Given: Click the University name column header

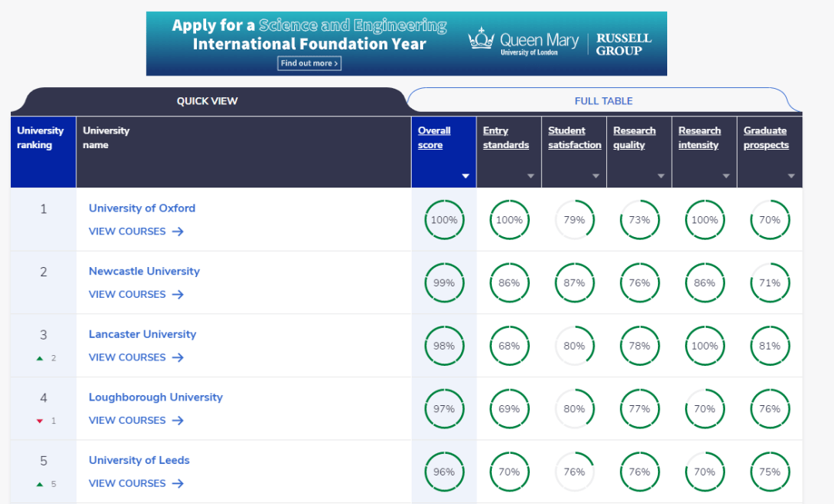Looking at the screenshot, I should [243, 152].
